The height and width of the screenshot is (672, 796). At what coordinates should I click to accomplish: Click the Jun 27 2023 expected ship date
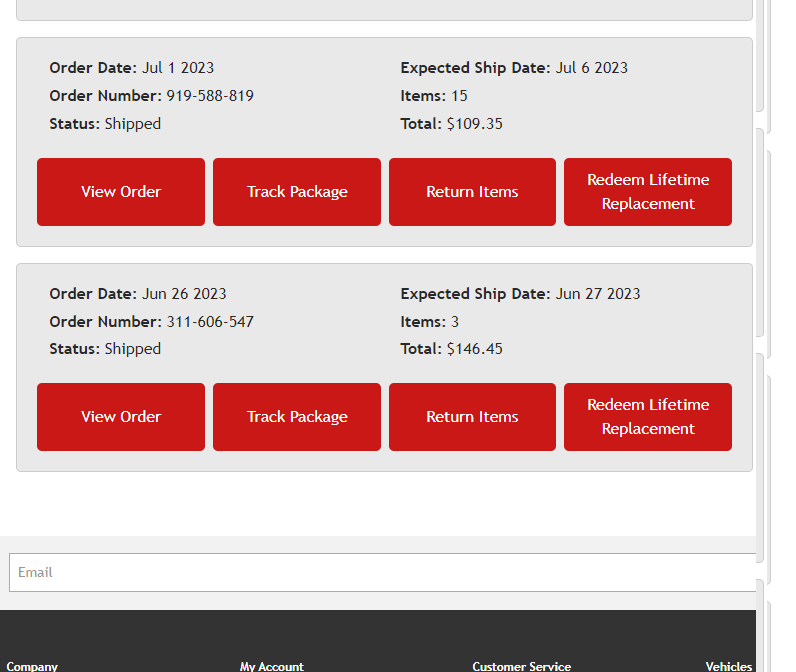597,294
